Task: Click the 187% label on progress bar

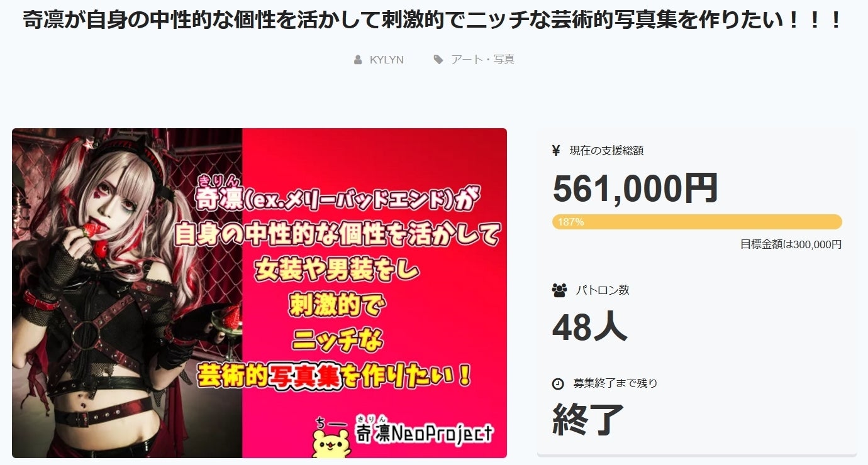Action: tap(571, 222)
